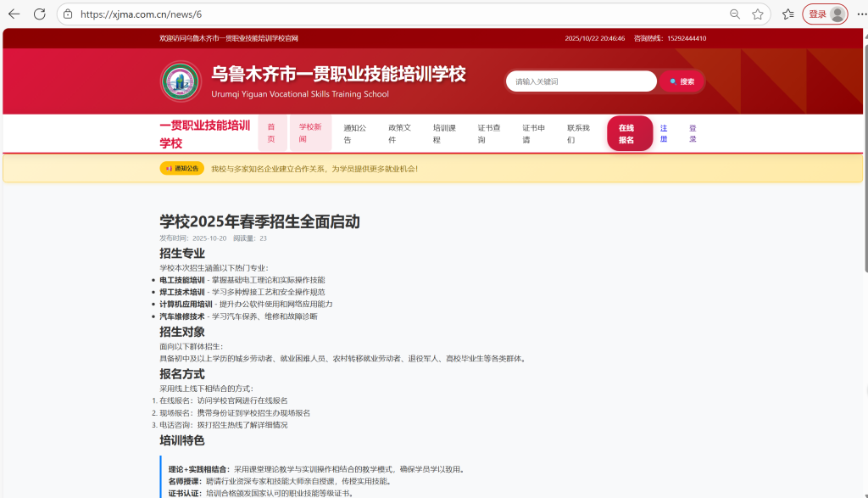
Task: Navigate to 证书查询 menu item
Action: [489, 133]
